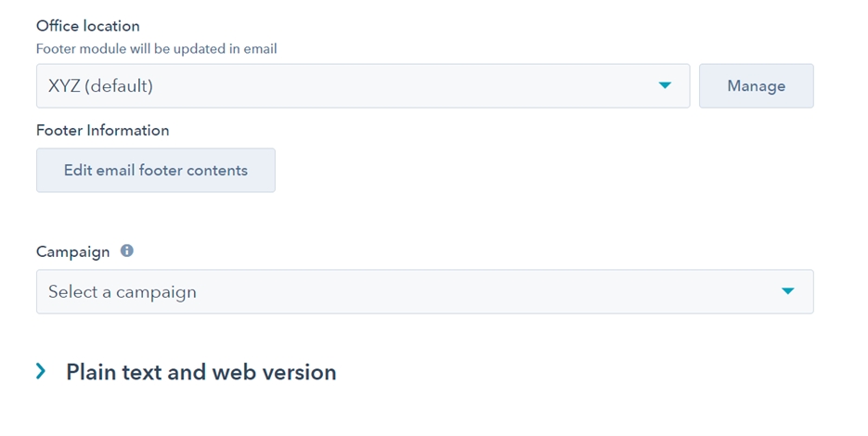Open the XYZ (default) office location dropdown
This screenshot has width=868, height=436.
point(362,85)
